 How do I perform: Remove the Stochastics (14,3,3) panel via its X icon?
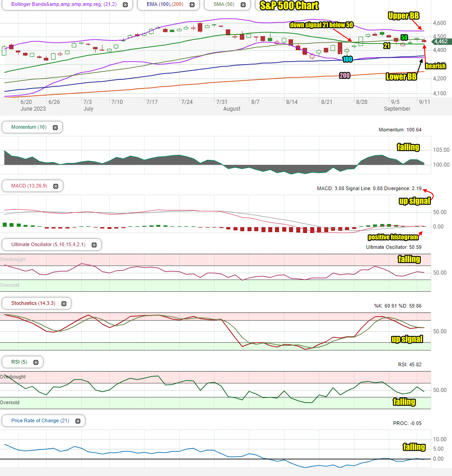[x=64, y=303]
